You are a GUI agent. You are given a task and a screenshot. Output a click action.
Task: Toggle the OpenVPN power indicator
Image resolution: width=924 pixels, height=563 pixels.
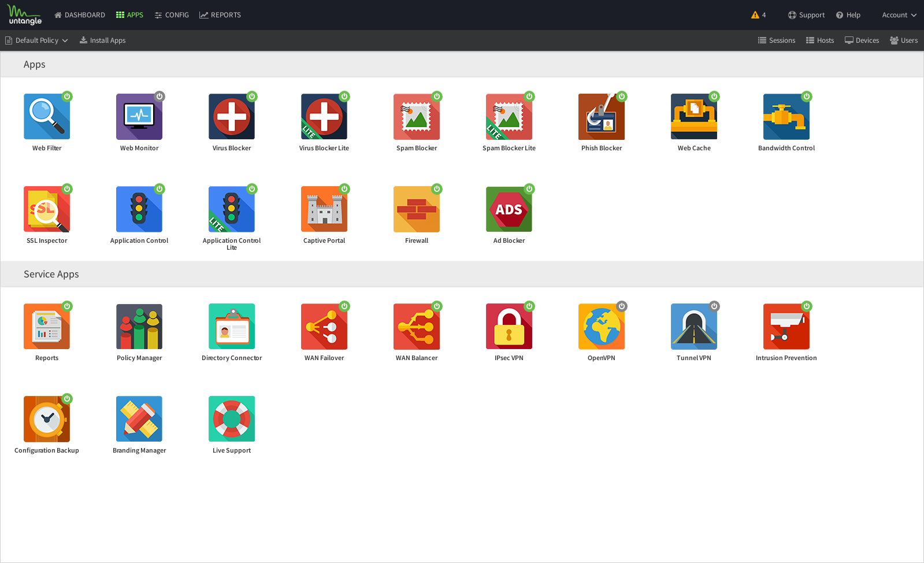pyautogui.click(x=622, y=306)
